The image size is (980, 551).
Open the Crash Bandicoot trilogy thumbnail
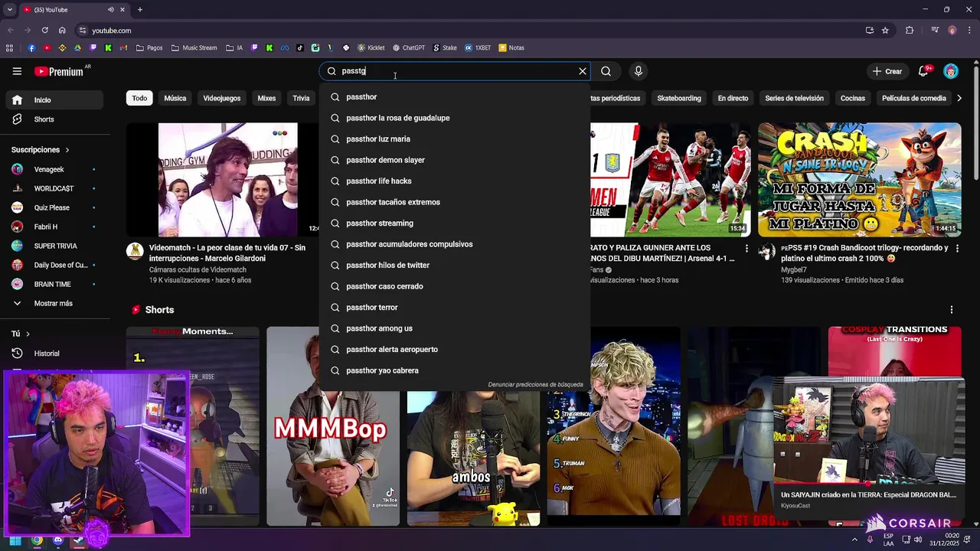point(859,180)
